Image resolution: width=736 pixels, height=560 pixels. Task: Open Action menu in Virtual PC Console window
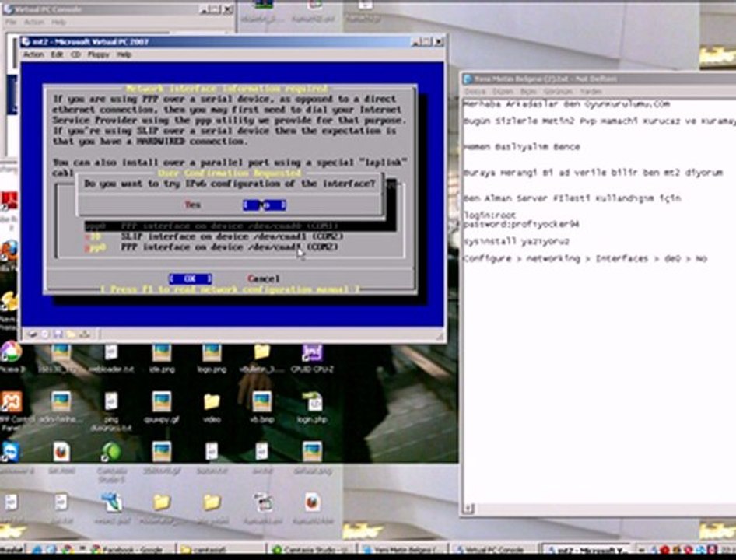[33, 22]
